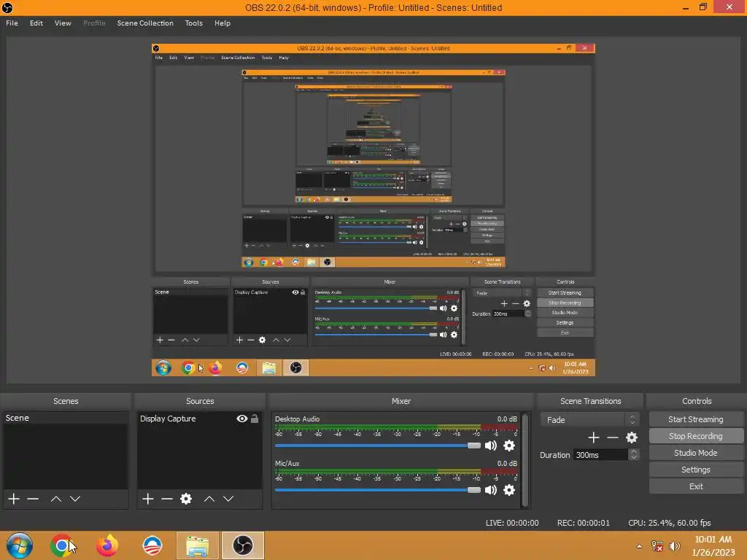Move scene up in Scenes panel
This screenshot has height=560, width=747.
point(55,499)
